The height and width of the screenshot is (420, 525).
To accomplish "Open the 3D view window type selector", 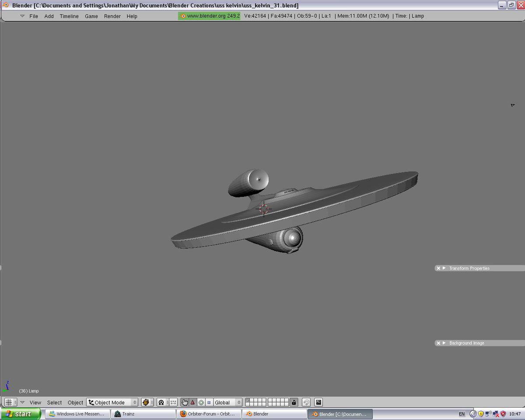I will [10, 402].
